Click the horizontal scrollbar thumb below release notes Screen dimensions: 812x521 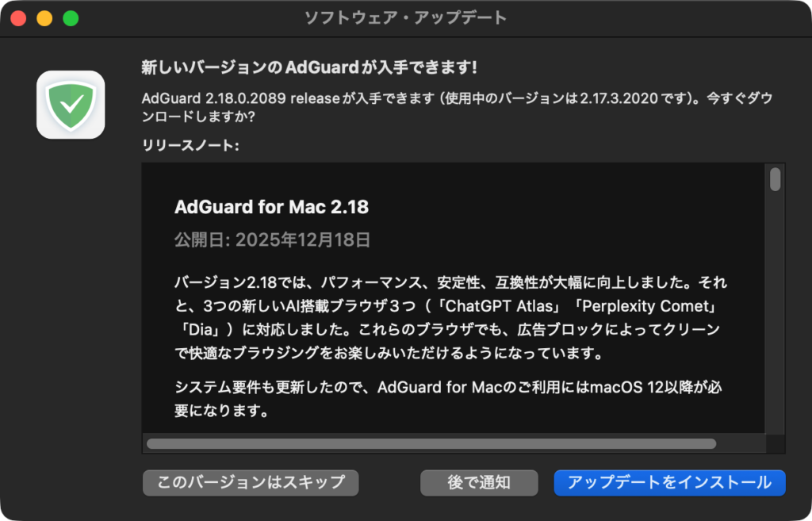431,444
